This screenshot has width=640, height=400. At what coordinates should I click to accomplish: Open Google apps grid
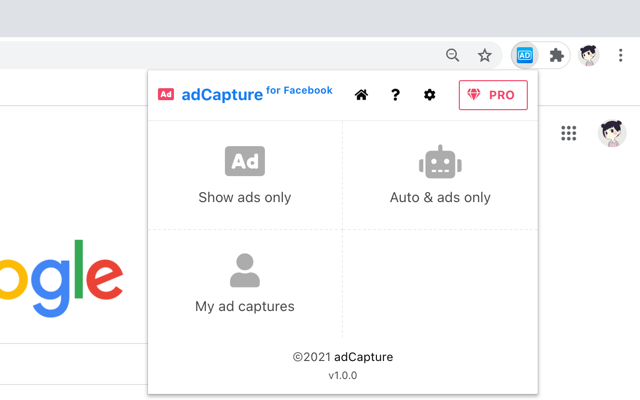tap(569, 133)
